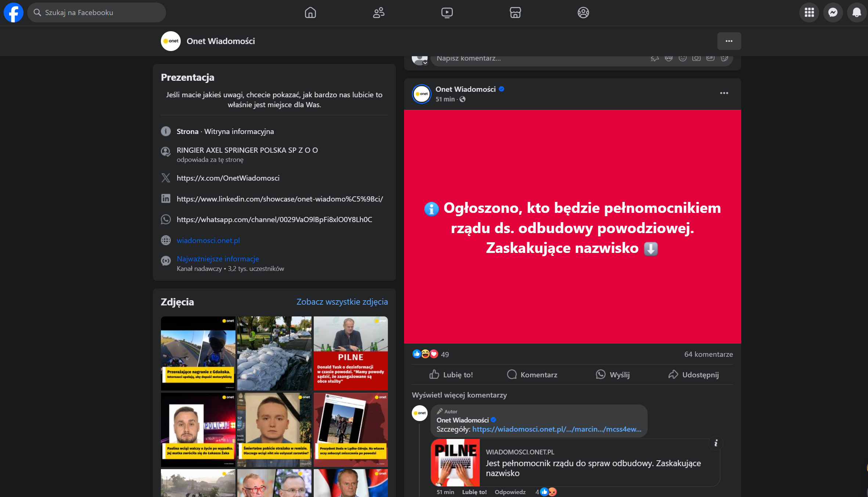
Task: Open the apps menu grid icon
Action: (x=809, y=12)
